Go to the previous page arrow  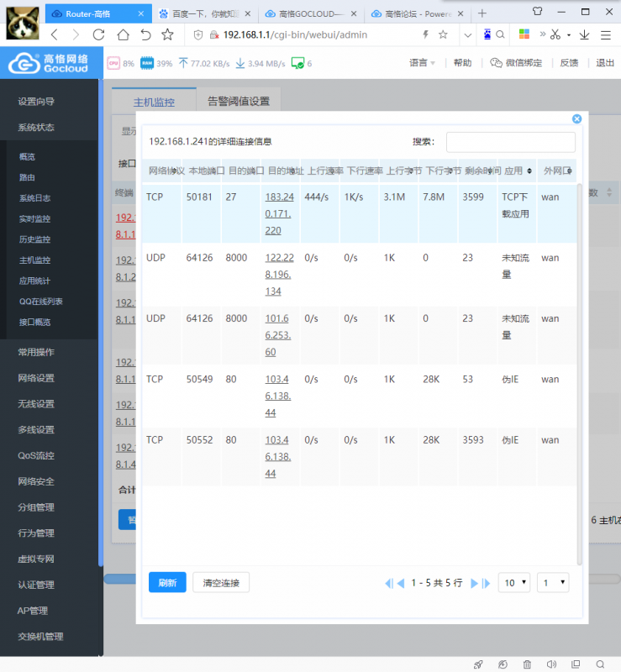pyautogui.click(x=401, y=583)
